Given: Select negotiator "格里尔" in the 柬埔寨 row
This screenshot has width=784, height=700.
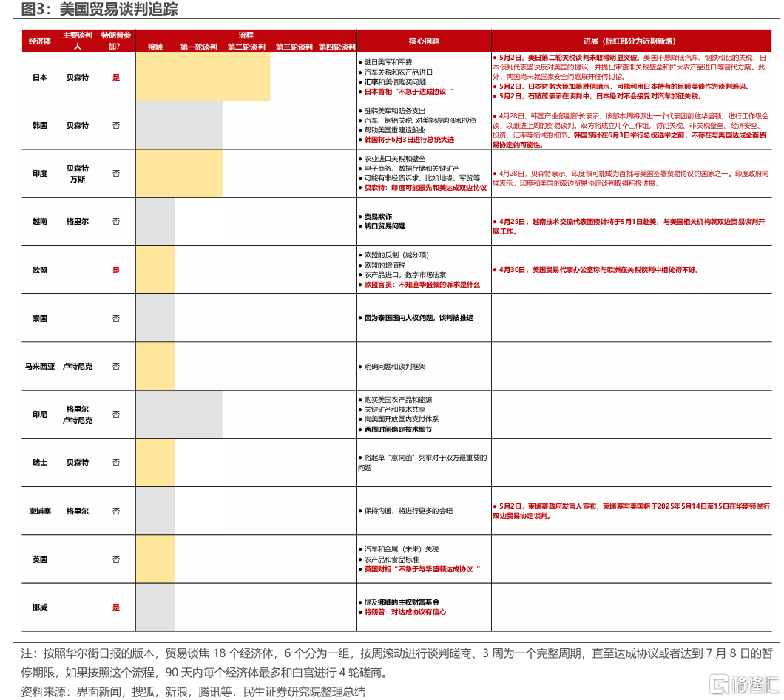Looking at the screenshot, I should point(78,511).
